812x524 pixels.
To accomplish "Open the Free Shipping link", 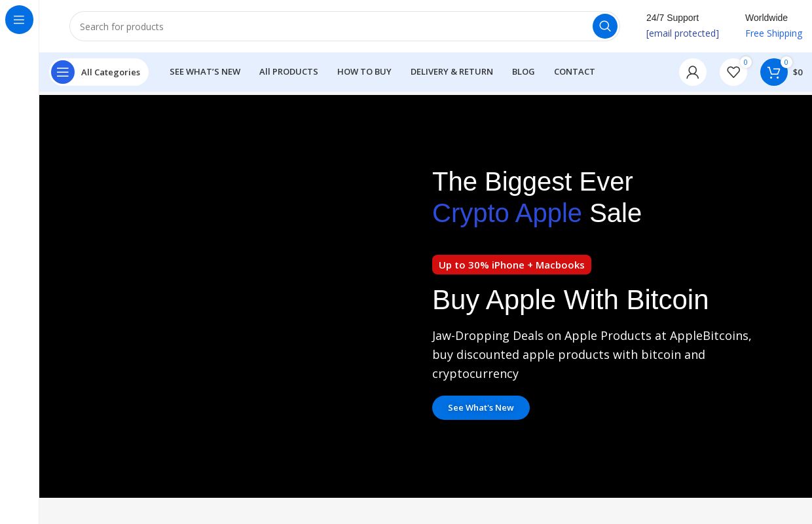I will (773, 33).
